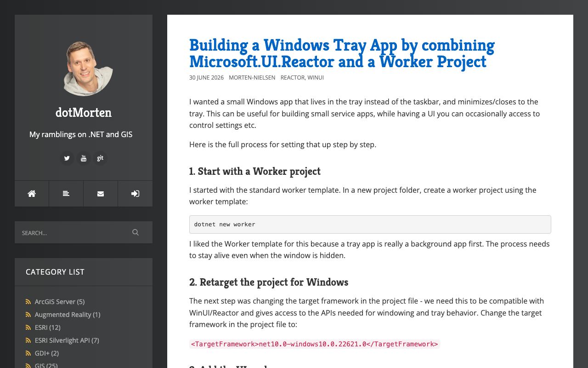Open the Twitter profile icon
The width and height of the screenshot is (588, 368).
pos(67,158)
